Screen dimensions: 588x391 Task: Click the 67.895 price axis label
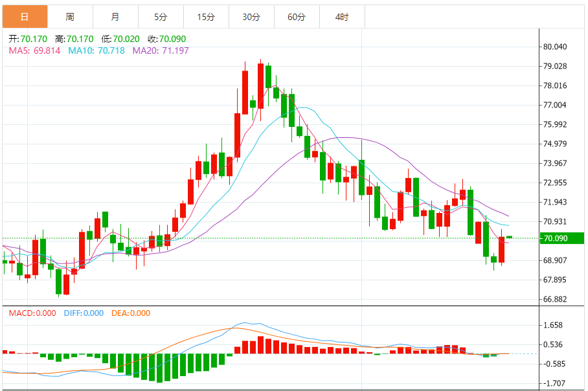555,280
